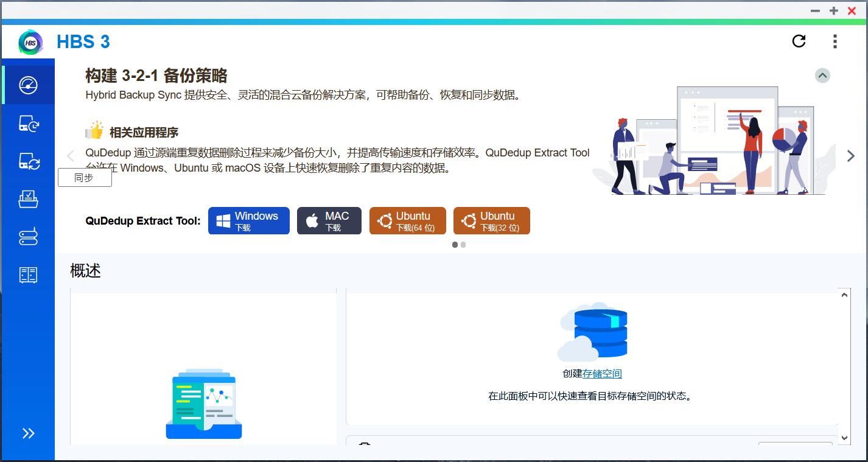Image resolution: width=868 pixels, height=462 pixels.
Task: Click the 同步 tooltip label
Action: coord(85,177)
